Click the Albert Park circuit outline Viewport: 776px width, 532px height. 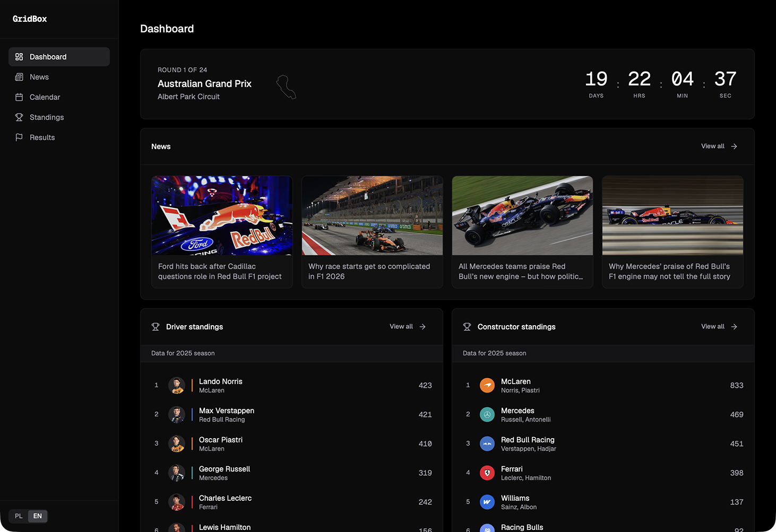pyautogui.click(x=286, y=86)
